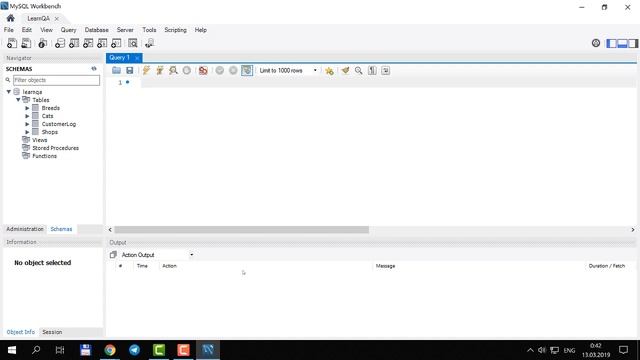Save the script to a file
Image resolution: width=640 pixels, height=360 pixels.
click(x=130, y=70)
